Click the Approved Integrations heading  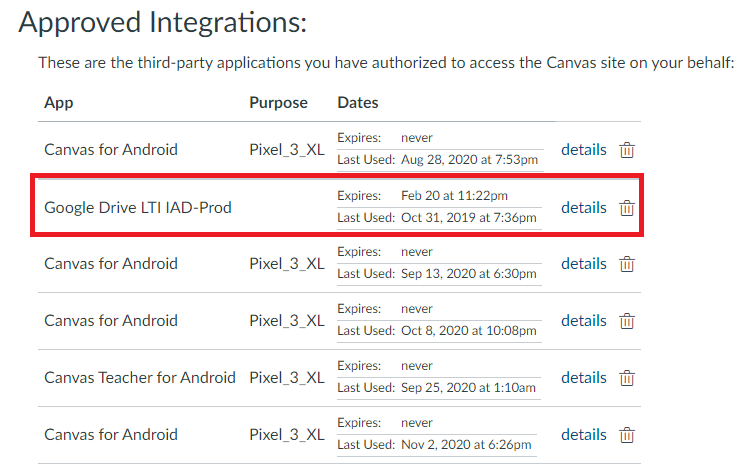tap(163, 23)
